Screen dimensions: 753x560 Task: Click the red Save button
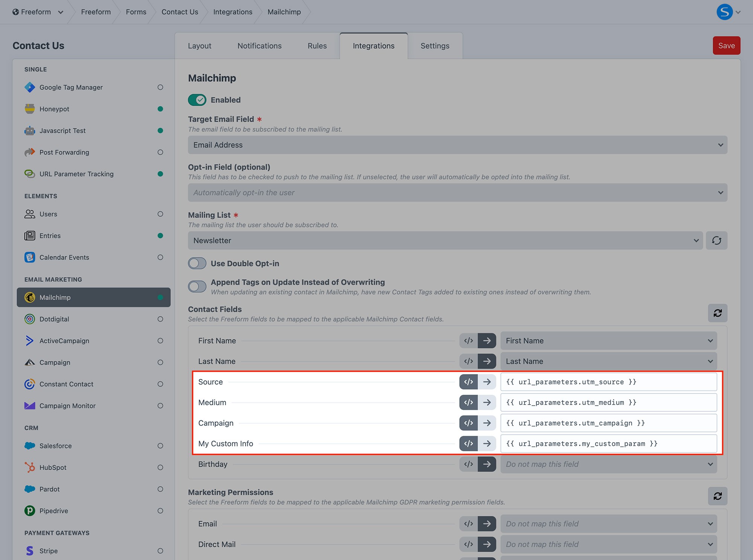click(x=726, y=46)
